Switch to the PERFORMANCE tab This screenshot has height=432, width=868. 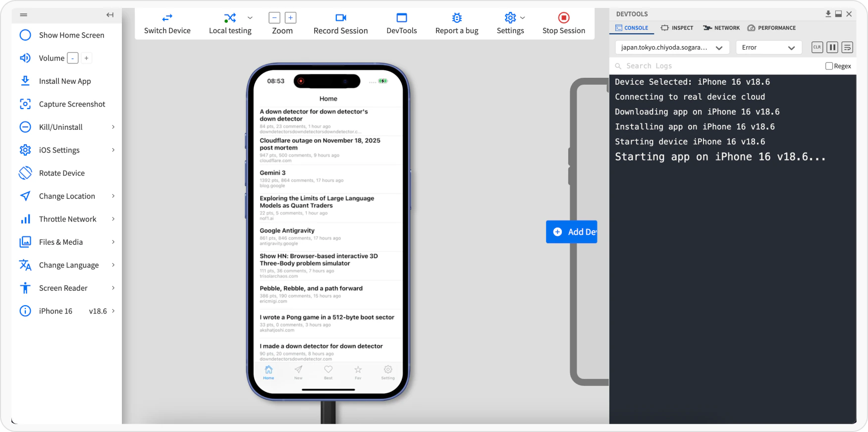tap(771, 28)
